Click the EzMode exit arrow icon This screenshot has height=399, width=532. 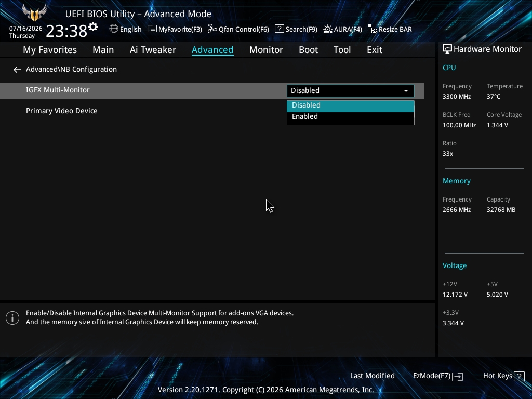click(458, 376)
